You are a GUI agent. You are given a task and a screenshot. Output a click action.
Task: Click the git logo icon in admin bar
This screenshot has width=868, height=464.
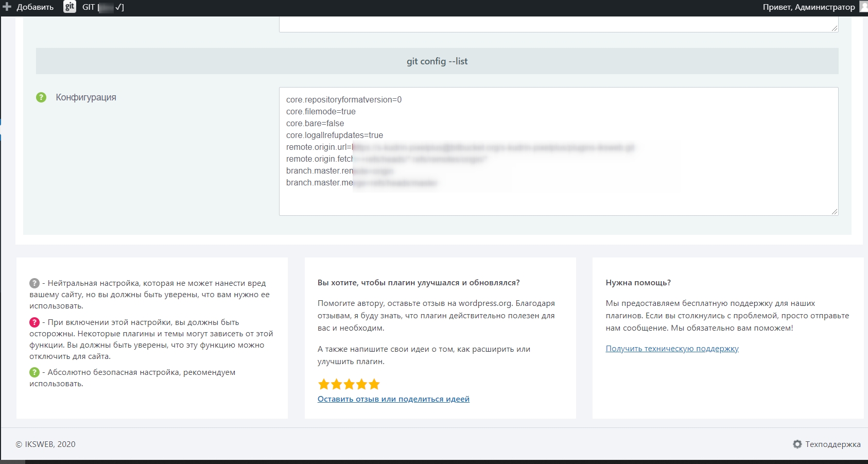click(x=70, y=7)
